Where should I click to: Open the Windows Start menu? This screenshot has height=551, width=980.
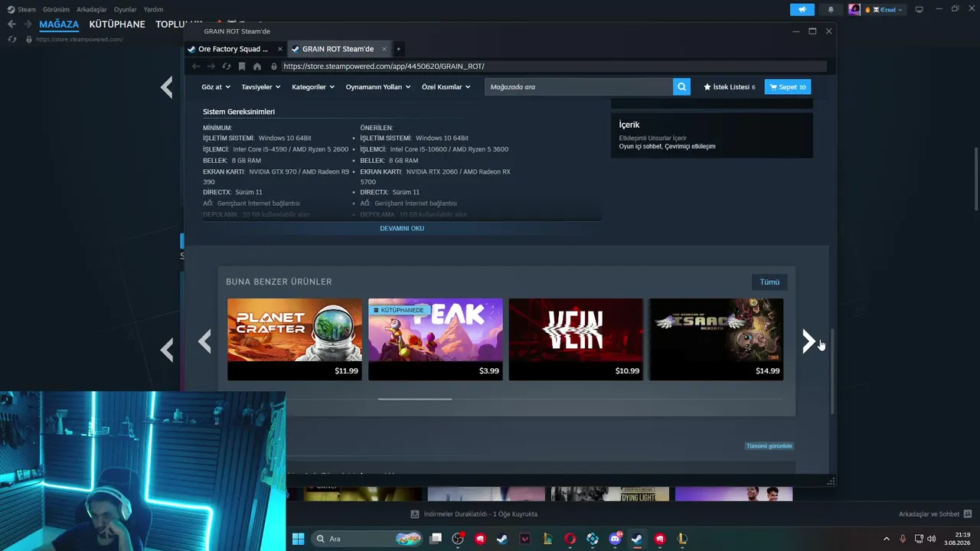[298, 539]
